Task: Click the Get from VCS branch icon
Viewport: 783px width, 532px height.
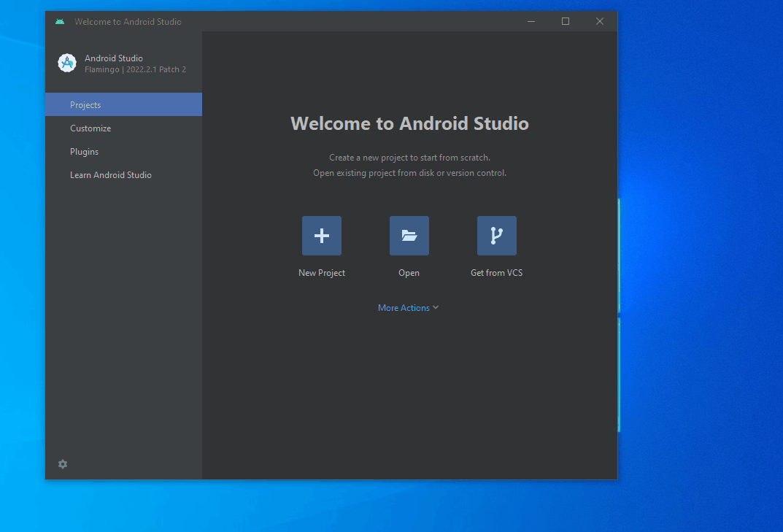Action: coord(496,236)
